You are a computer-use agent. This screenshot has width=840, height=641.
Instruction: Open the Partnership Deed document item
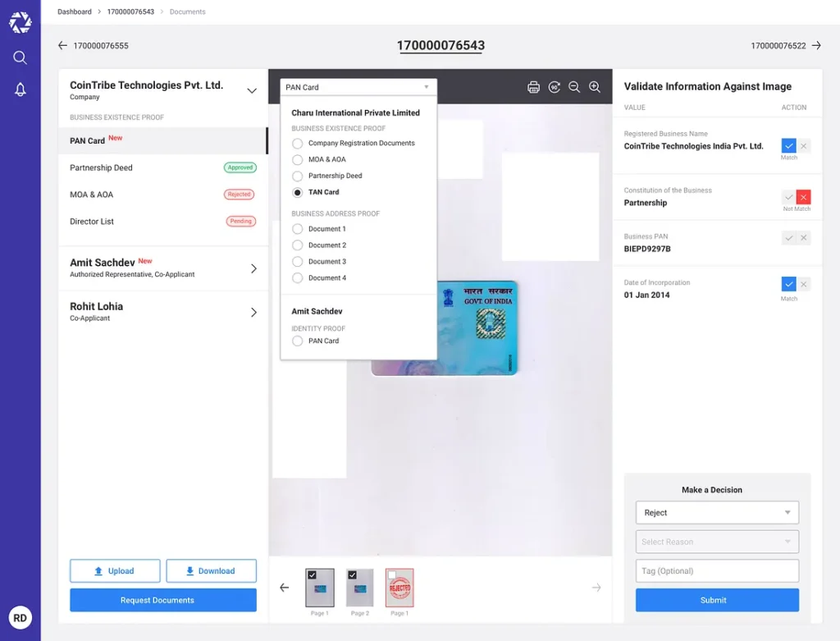point(101,168)
